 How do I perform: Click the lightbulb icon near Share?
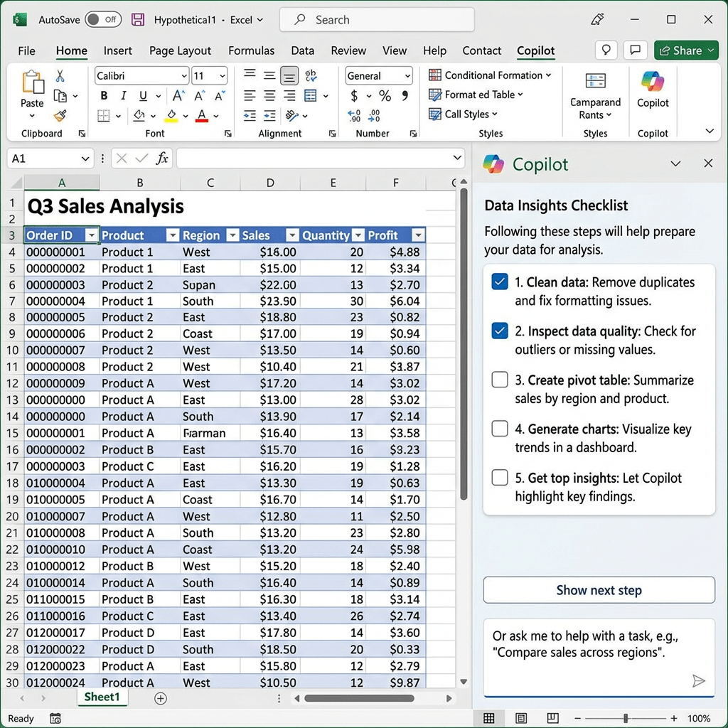[606, 50]
